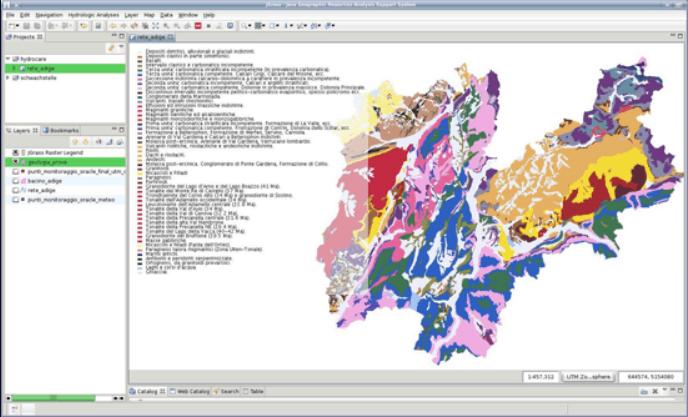Click the pencil icon in Projects panel
The width and height of the screenshot is (688, 417).
[111, 48]
